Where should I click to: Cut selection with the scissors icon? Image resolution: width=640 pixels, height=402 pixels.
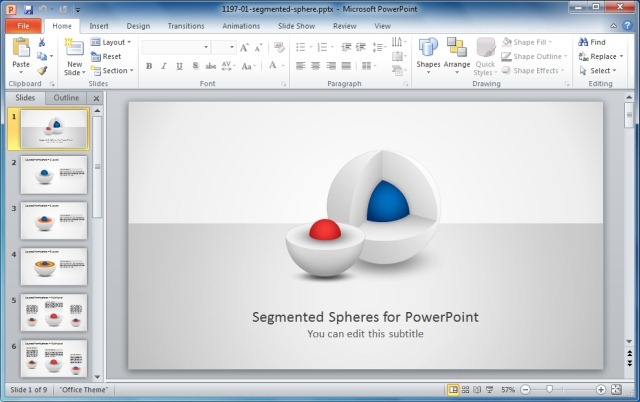pyautogui.click(x=42, y=42)
